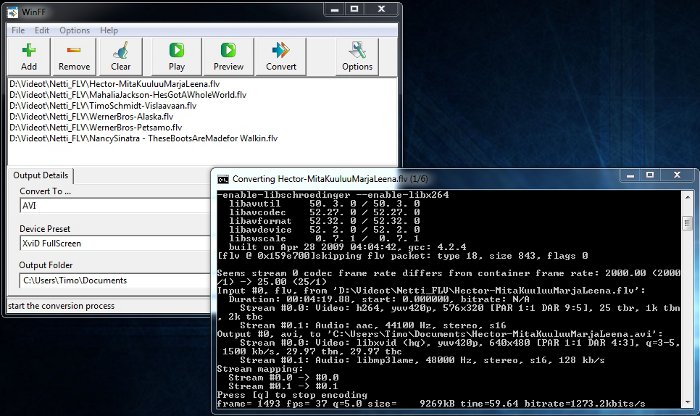Select TimoSchmidt-Vislaavaan.flv in the list

[x=103, y=106]
